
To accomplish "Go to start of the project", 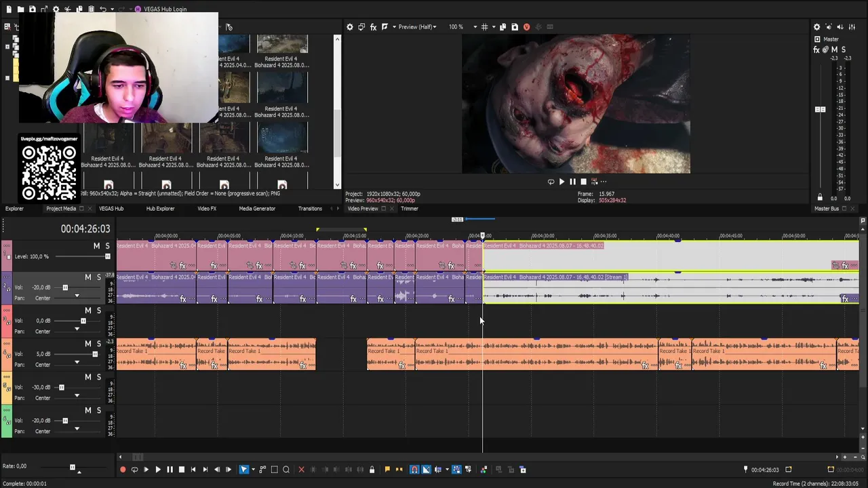I will coord(193,469).
